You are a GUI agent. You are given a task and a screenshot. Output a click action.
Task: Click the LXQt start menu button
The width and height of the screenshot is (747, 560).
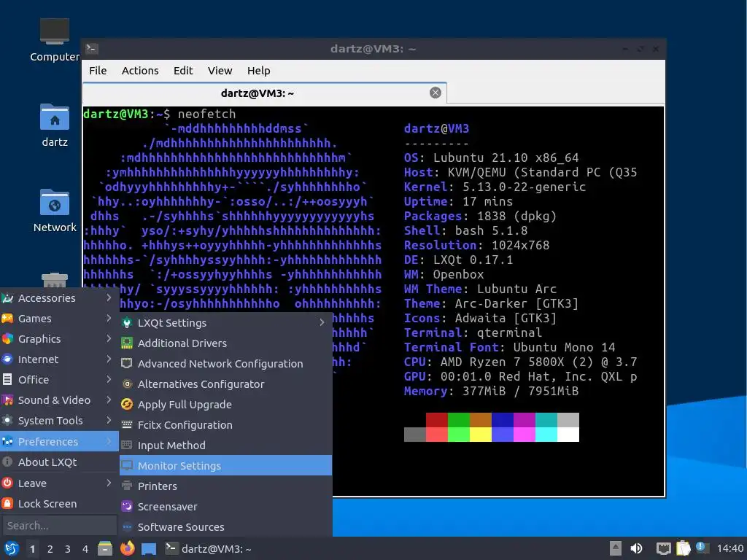pyautogui.click(x=11, y=549)
